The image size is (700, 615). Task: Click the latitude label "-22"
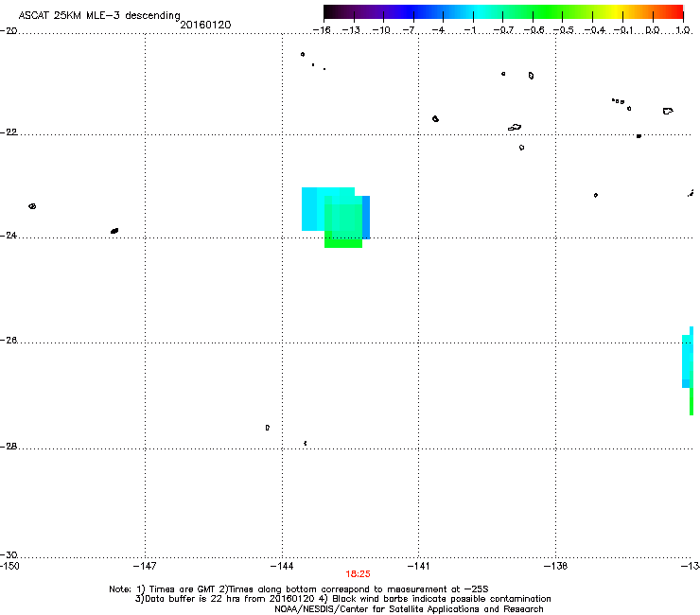click(9, 132)
